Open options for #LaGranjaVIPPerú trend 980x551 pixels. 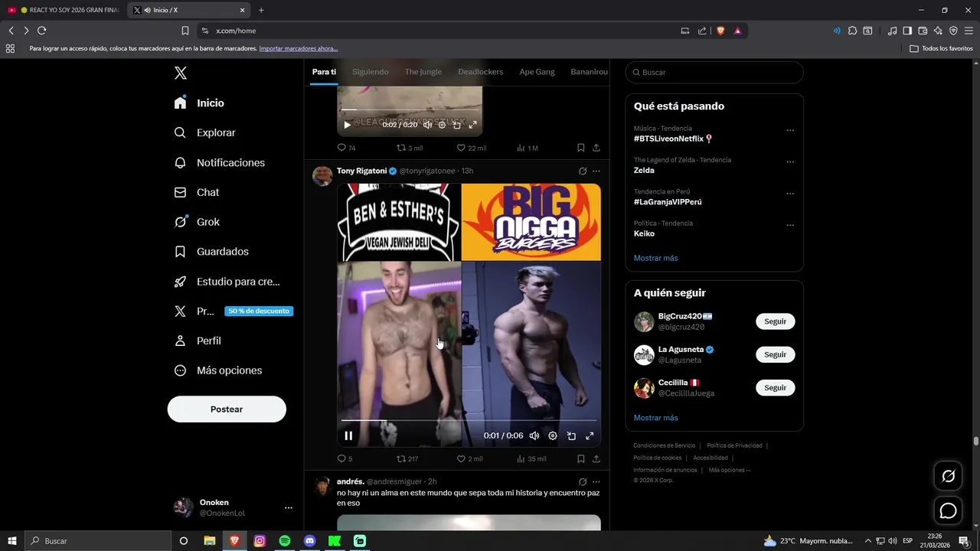tap(790, 194)
